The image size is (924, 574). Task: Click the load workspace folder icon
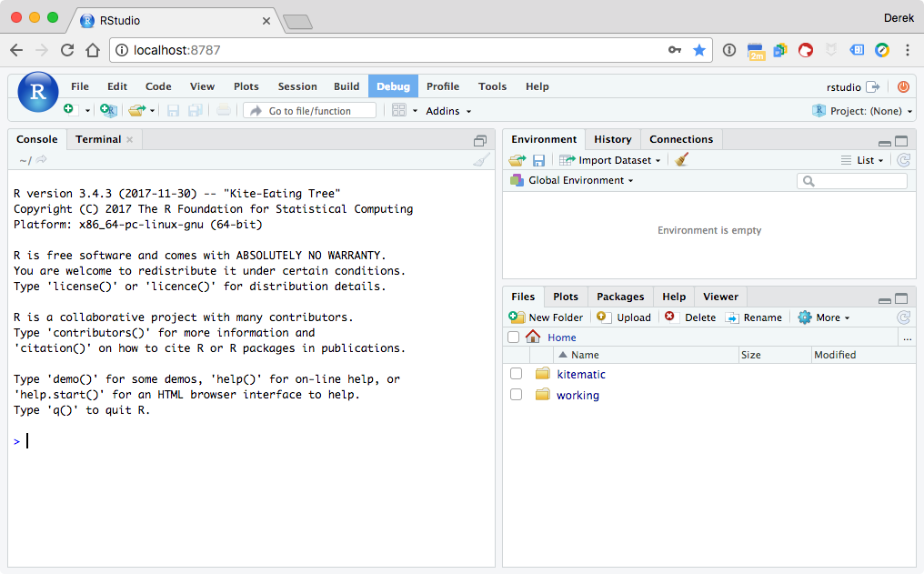coord(517,160)
